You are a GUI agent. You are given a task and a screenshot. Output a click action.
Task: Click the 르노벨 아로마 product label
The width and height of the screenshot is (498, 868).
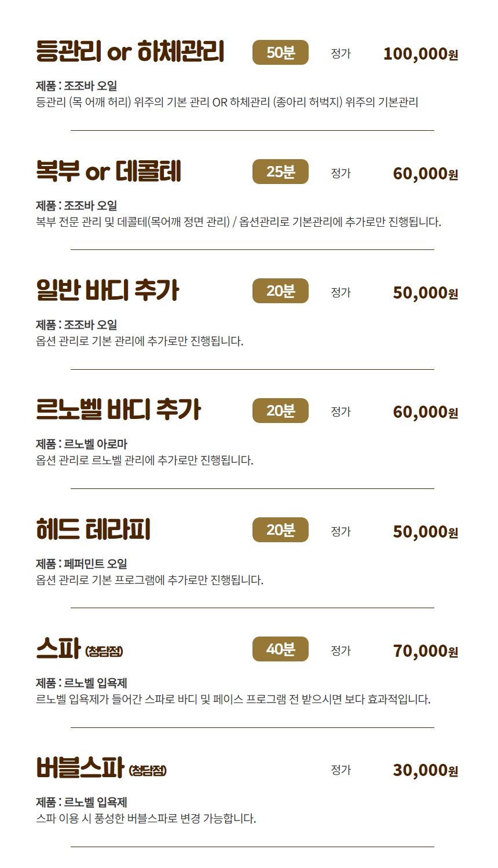click(x=96, y=444)
